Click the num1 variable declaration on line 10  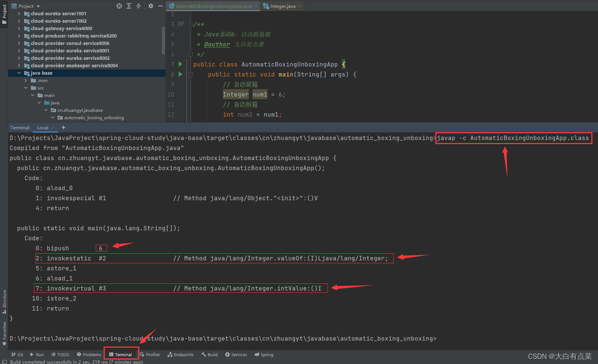[260, 94]
